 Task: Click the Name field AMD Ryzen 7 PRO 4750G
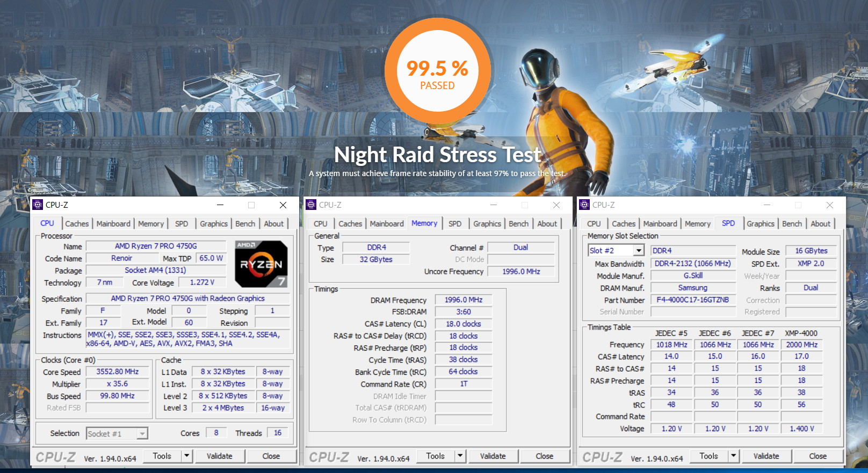tap(156, 246)
